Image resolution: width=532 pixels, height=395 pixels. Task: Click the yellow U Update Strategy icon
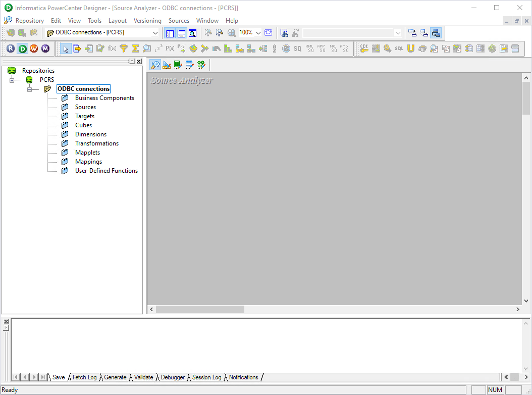[411, 48]
